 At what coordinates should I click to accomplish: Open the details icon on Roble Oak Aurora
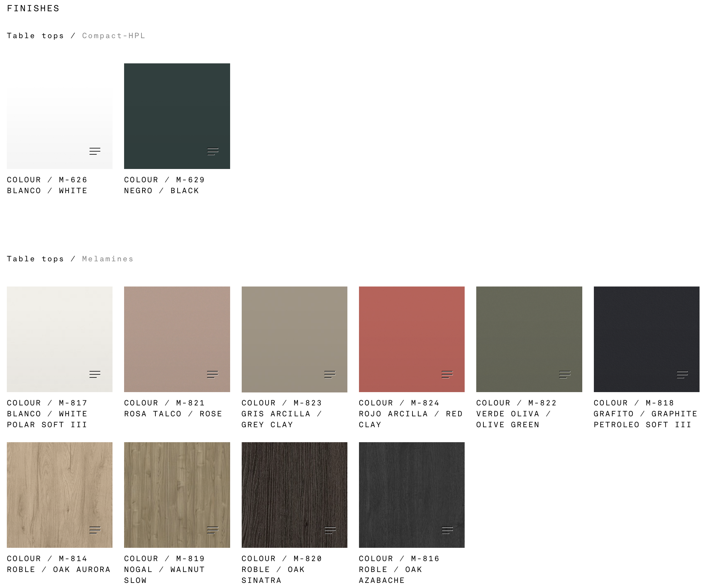pos(95,530)
